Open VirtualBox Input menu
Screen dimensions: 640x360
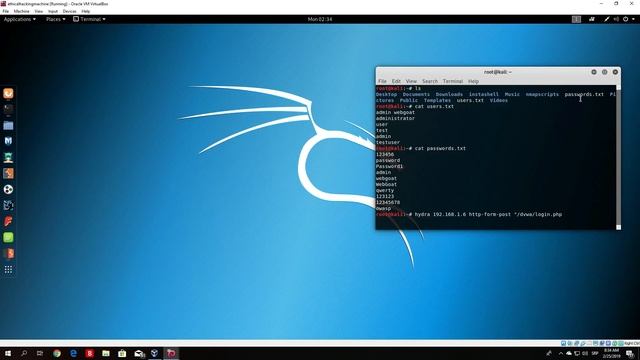pyautogui.click(x=53, y=11)
